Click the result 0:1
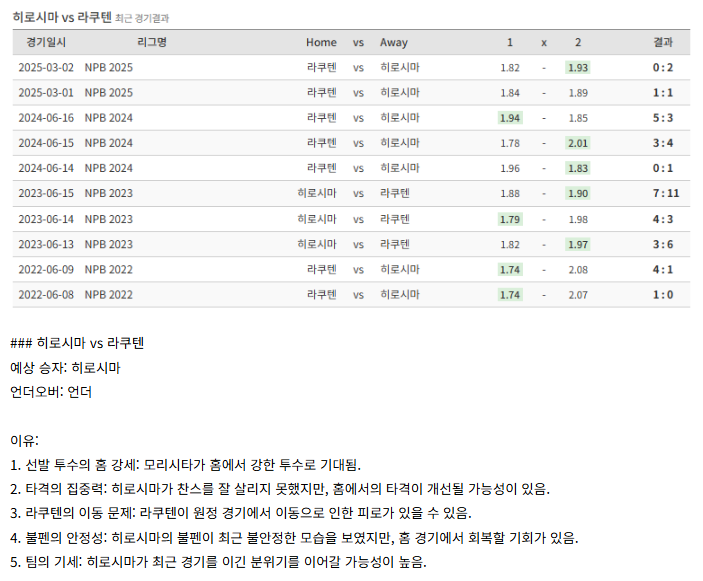The image size is (703, 581). point(663,168)
